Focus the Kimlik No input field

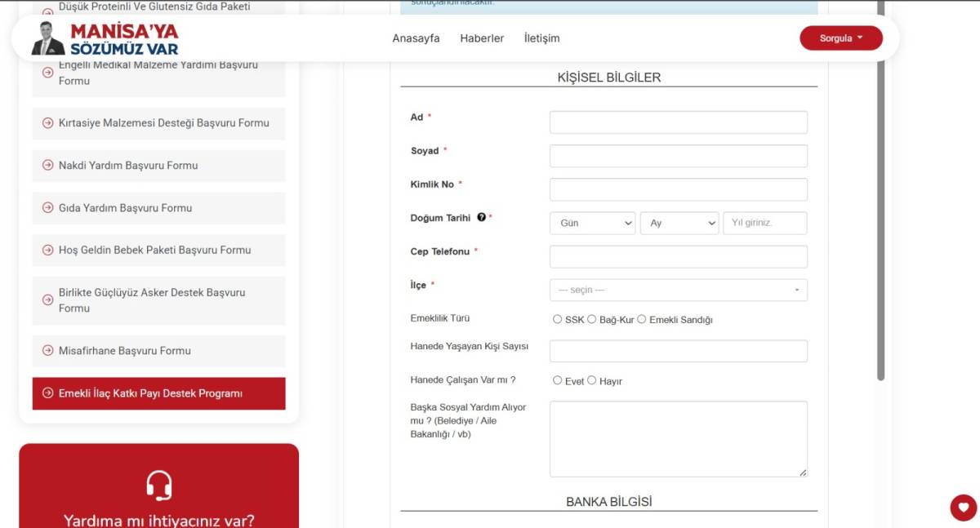coord(678,189)
